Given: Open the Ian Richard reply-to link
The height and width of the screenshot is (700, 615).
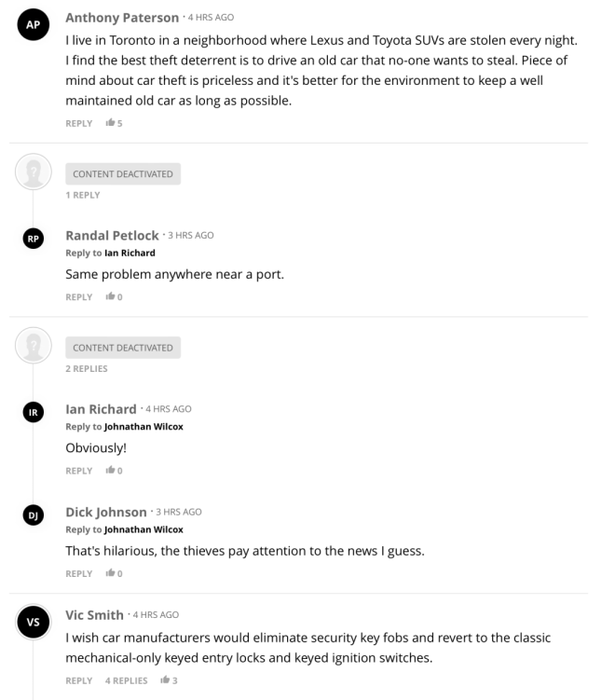Looking at the screenshot, I should (x=130, y=253).
